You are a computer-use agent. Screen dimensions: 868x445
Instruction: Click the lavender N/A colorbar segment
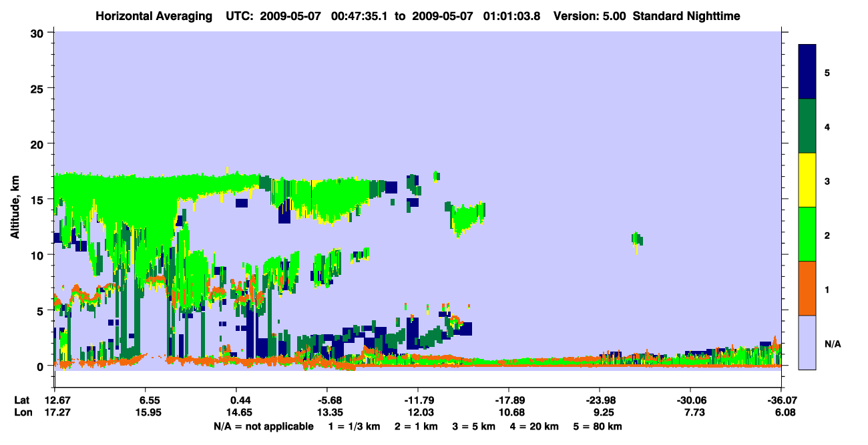click(x=807, y=342)
